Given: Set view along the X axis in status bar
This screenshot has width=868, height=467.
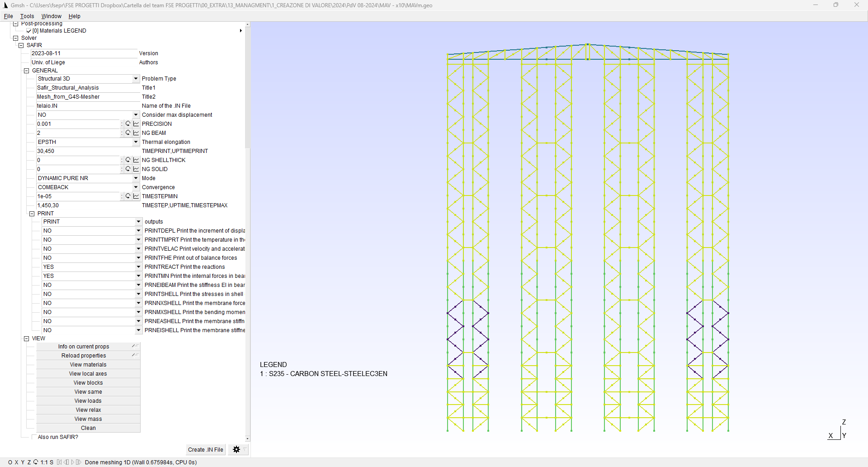Looking at the screenshot, I should pyautogui.click(x=17, y=462).
